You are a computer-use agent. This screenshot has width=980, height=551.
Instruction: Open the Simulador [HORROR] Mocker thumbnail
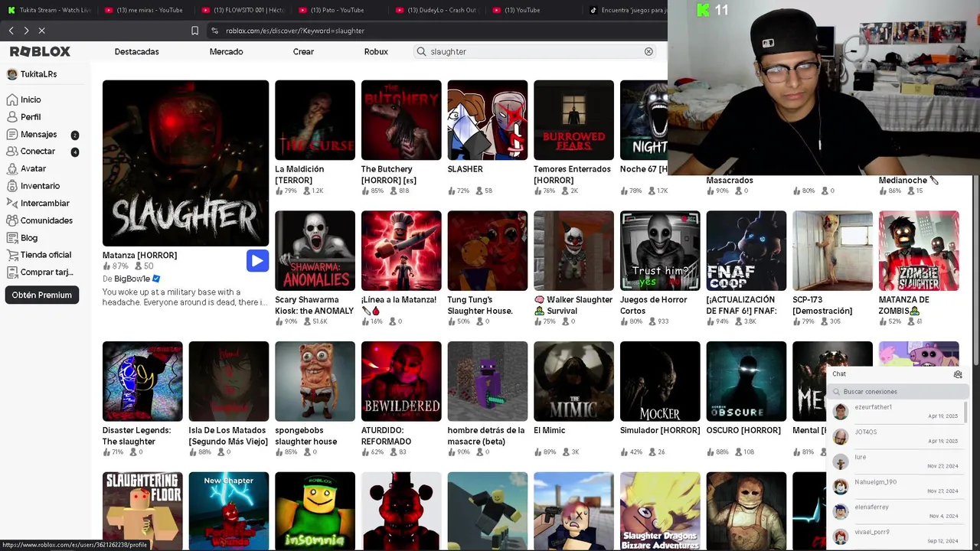point(660,381)
